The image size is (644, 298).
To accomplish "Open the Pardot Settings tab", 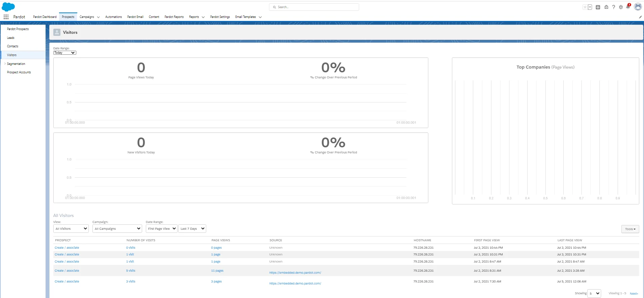I will [220, 17].
